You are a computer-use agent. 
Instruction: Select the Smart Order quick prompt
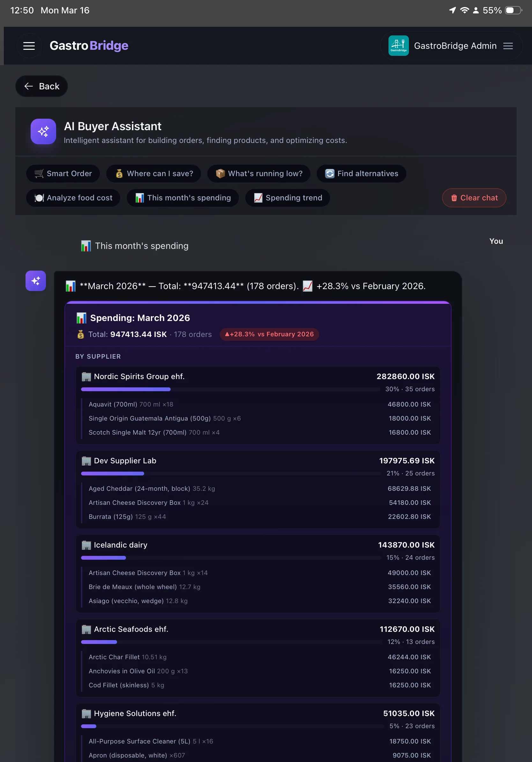(x=63, y=174)
